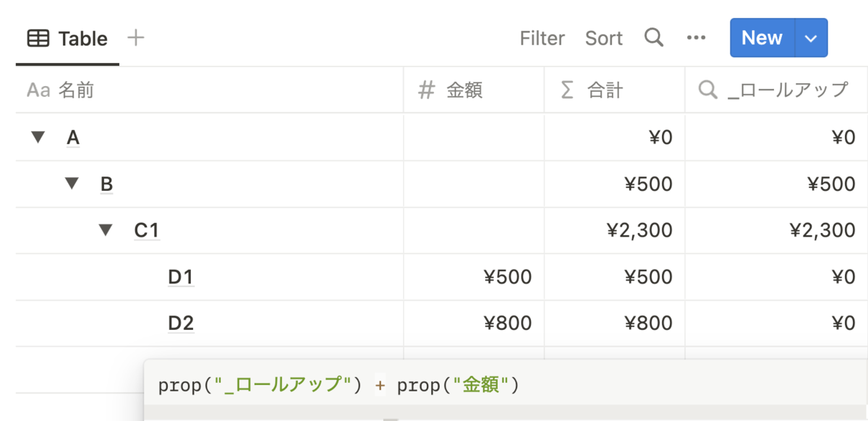Viewport: 868px width, 421px height.
Task: Open search with magnifier icon
Action: (x=654, y=38)
